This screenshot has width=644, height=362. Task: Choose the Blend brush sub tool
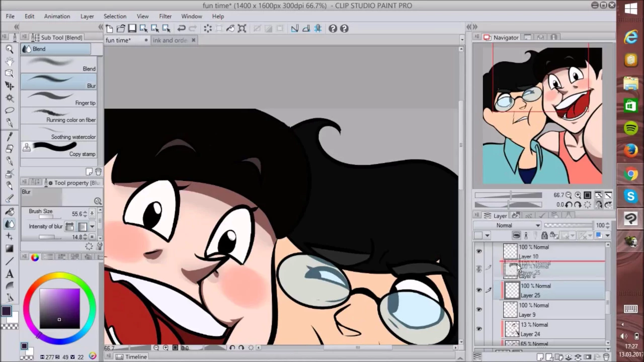pos(59,64)
